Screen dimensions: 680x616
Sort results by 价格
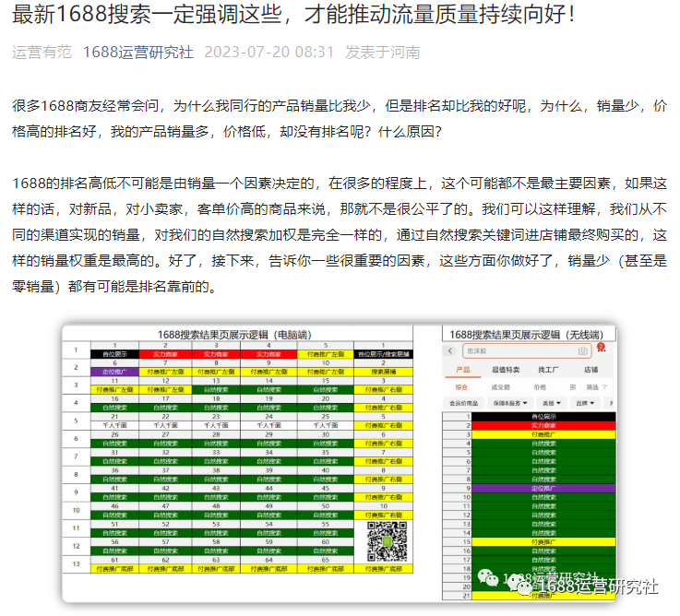pyautogui.click(x=540, y=387)
